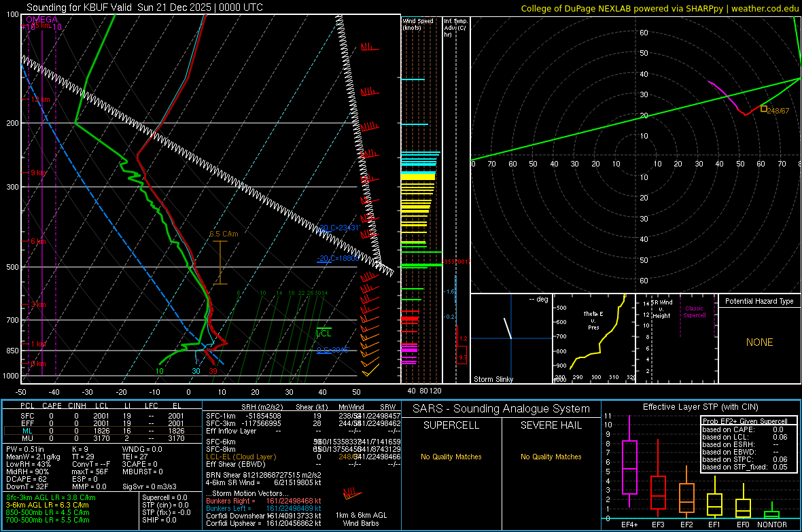Click the red EF3 box in STP chart
The height and width of the screenshot is (532, 802).
point(658,492)
